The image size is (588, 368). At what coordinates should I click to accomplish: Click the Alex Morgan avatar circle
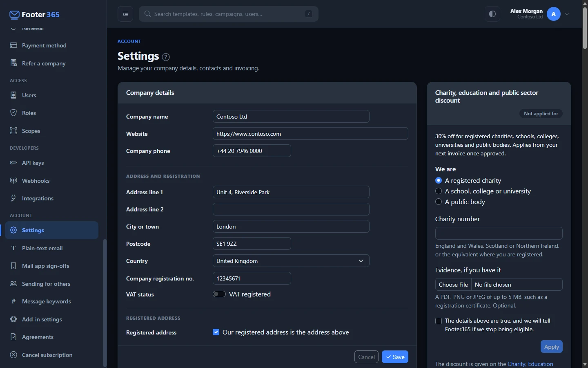(x=554, y=14)
